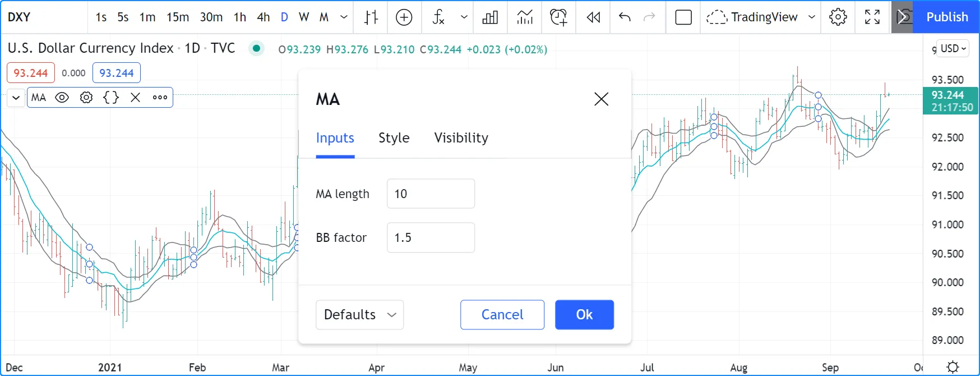Toggle MA indicator visibility eye icon
The height and width of the screenshot is (376, 980).
[x=62, y=98]
